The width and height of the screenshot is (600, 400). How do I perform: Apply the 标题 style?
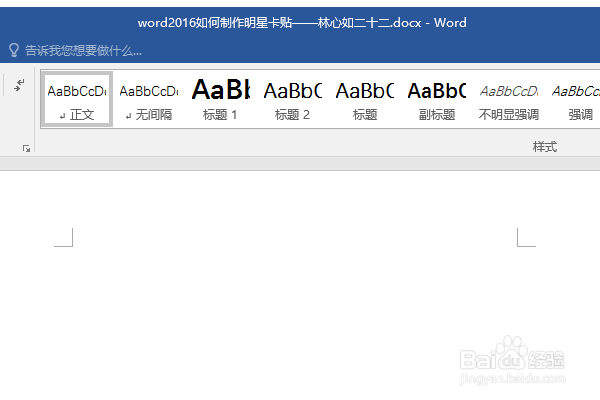coord(365,100)
